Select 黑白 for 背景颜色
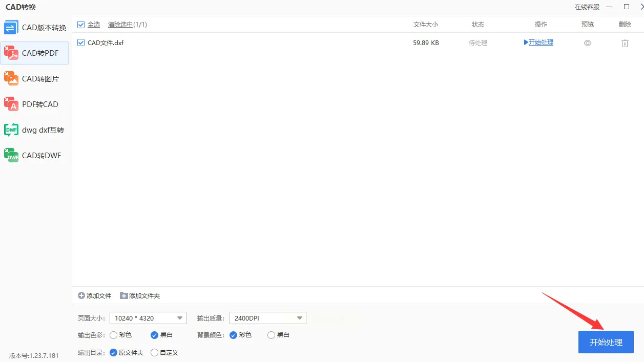644x362 pixels. click(272, 335)
